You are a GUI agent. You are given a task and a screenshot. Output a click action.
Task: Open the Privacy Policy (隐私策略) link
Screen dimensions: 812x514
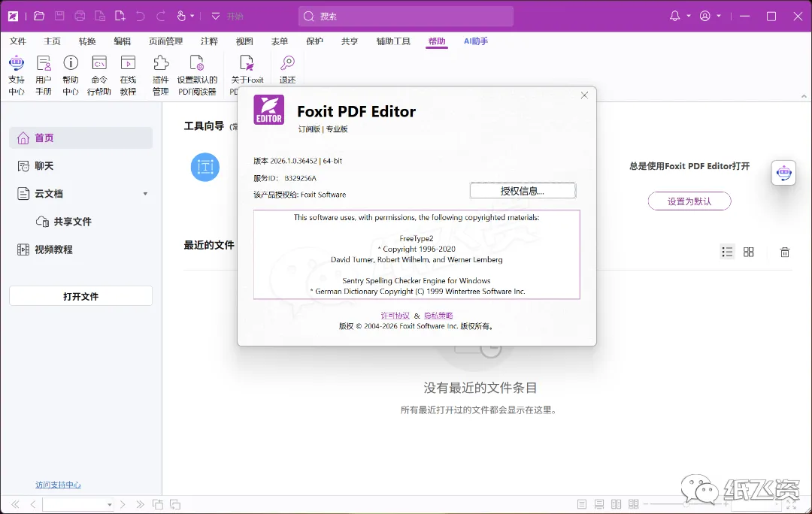click(438, 315)
